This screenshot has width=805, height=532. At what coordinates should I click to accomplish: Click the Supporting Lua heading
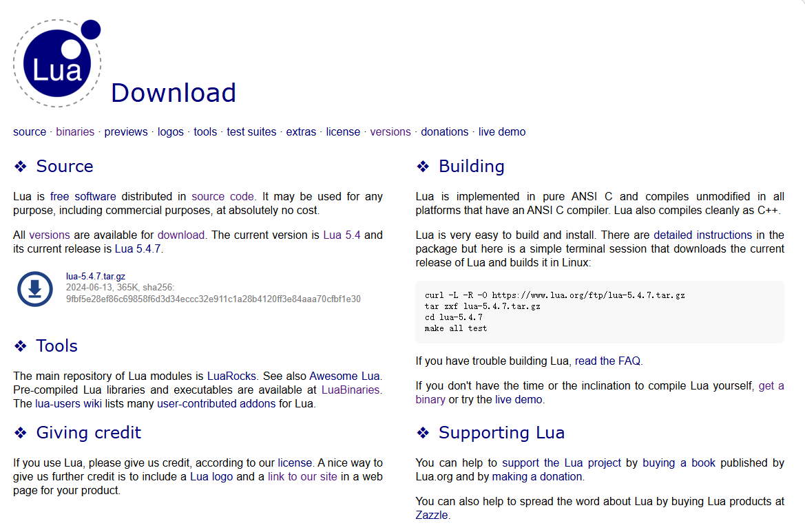click(501, 432)
